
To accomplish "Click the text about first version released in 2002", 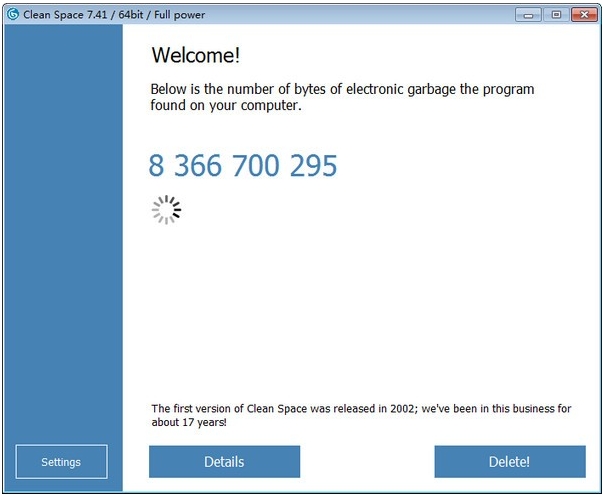I will (361, 415).
